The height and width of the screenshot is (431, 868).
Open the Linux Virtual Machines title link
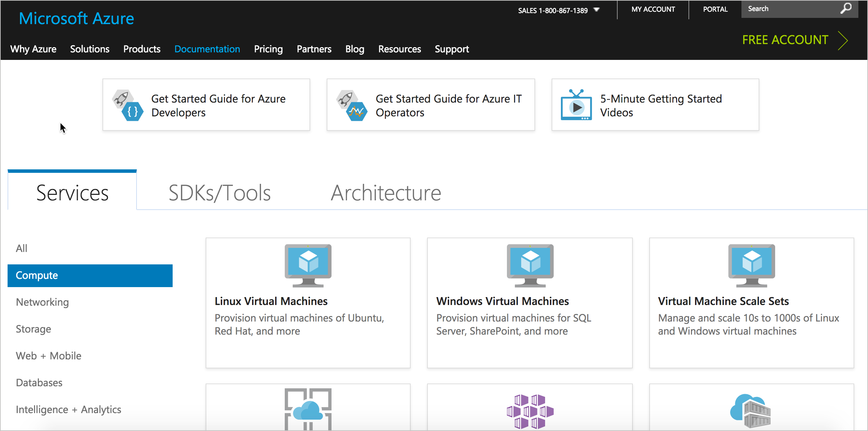(271, 301)
